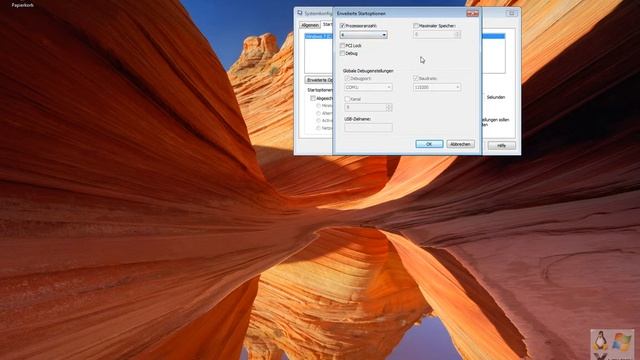Image resolution: width=640 pixels, height=360 pixels.
Task: Close the Systemkonfiguration window
Action: pos(512,13)
